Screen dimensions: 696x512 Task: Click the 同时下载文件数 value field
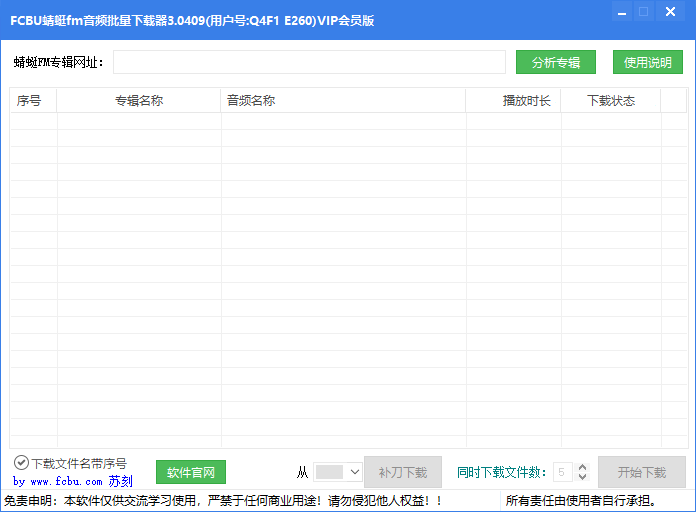(x=562, y=472)
